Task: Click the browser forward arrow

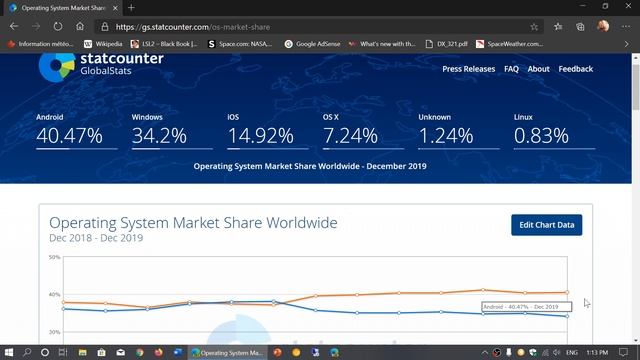Action: pos(36,27)
